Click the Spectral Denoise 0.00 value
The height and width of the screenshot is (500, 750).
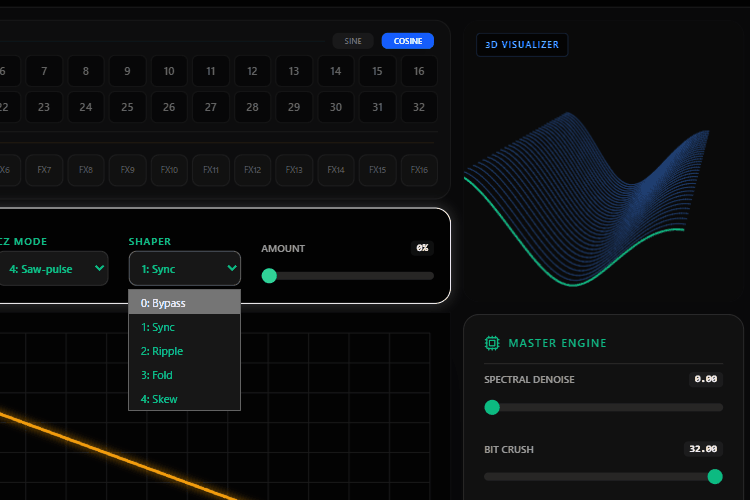(706, 379)
